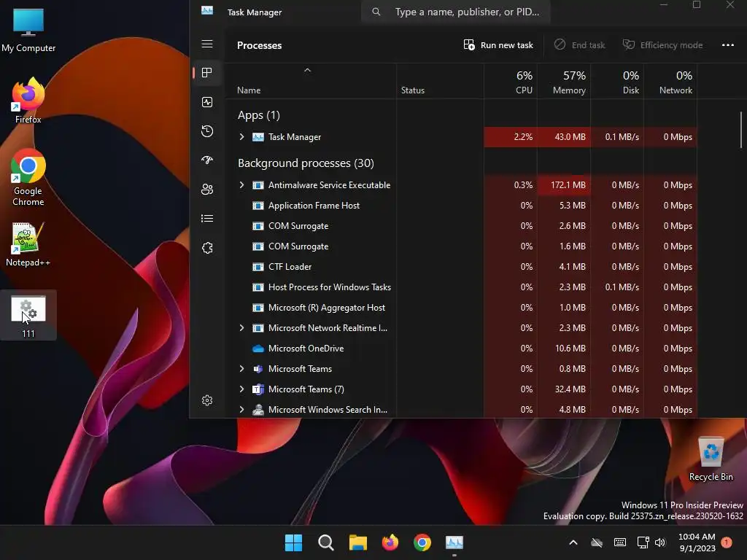Click the process list vertical scrollbar
Image resolution: width=747 pixels, height=560 pixels.
(x=741, y=130)
